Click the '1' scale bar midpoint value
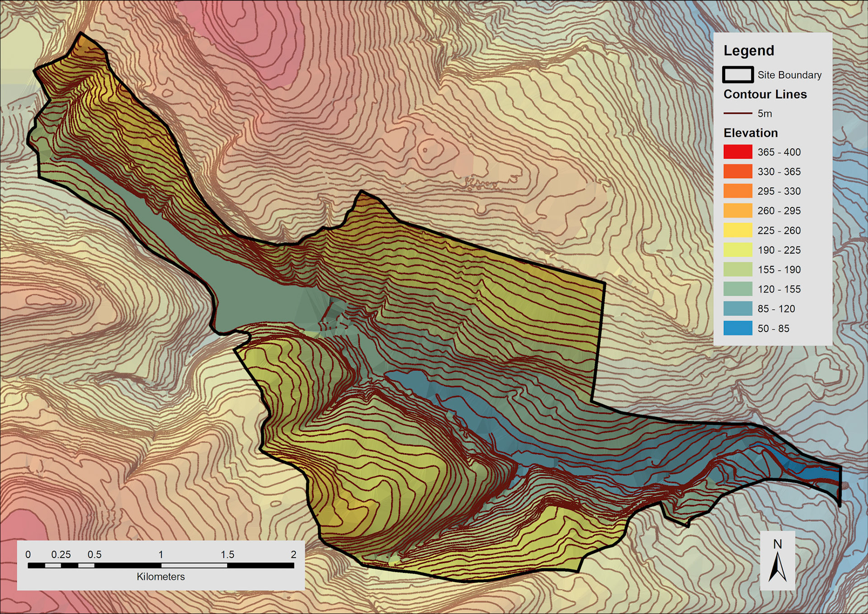 (x=160, y=555)
